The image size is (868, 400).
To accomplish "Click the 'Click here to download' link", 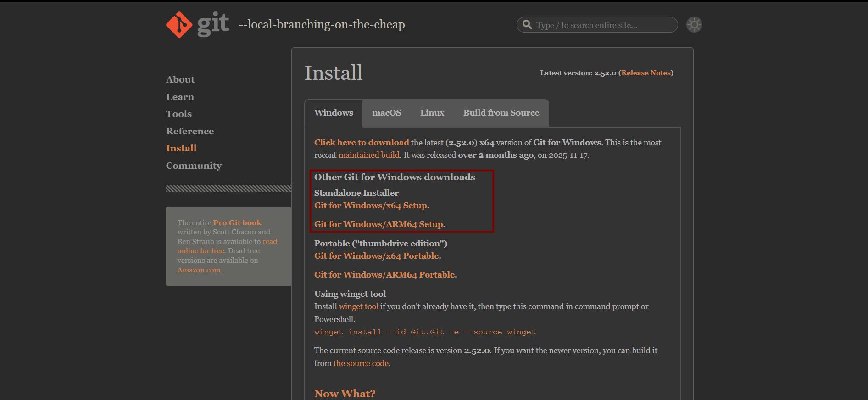I will 362,143.
